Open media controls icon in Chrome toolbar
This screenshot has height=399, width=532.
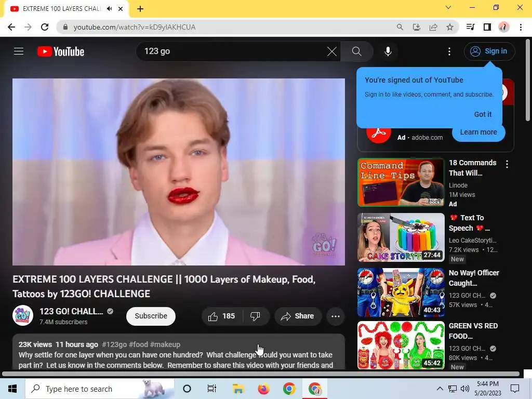point(470,27)
